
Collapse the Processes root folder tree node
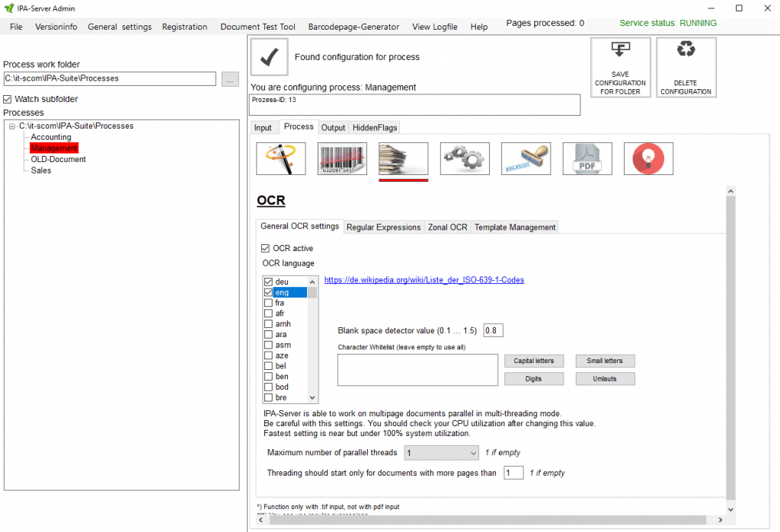pyautogui.click(x=12, y=126)
